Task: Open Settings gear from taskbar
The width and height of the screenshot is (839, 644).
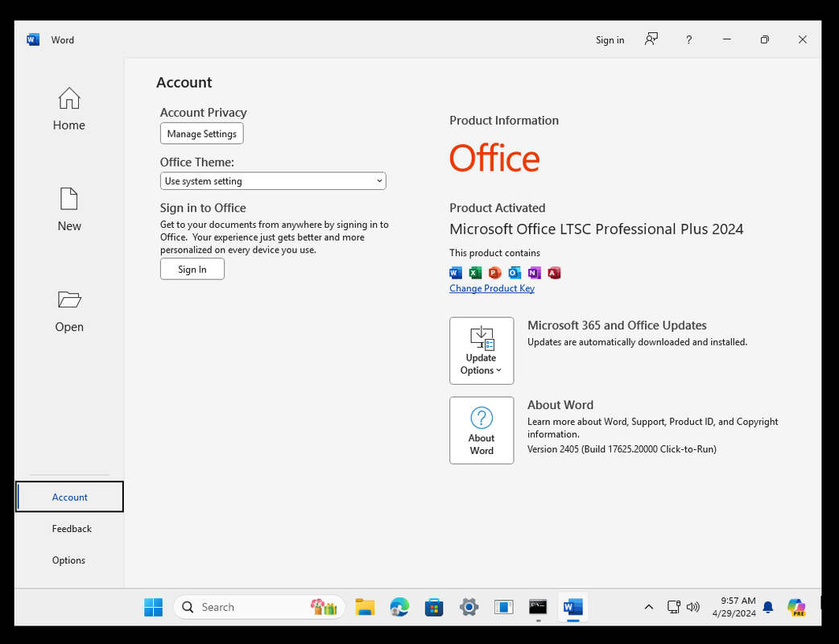Action: [x=469, y=607]
